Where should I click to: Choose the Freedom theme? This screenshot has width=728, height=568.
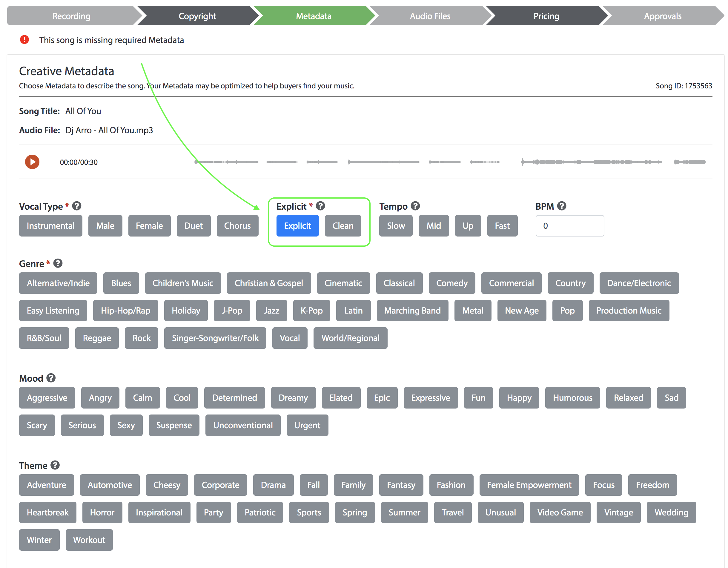click(x=653, y=485)
